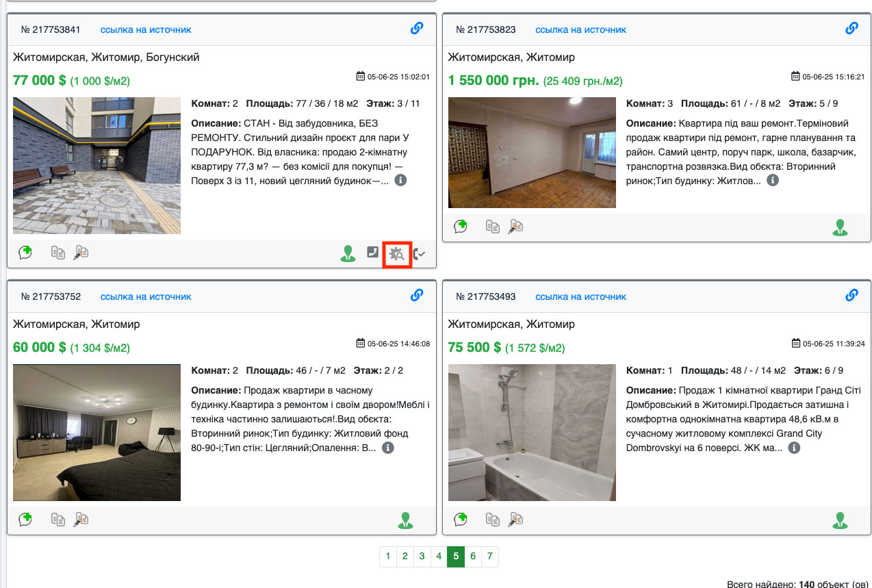Screen dimensions: 872x588
Task: Click add comment icon on listing 217753841
Action: coord(25,253)
